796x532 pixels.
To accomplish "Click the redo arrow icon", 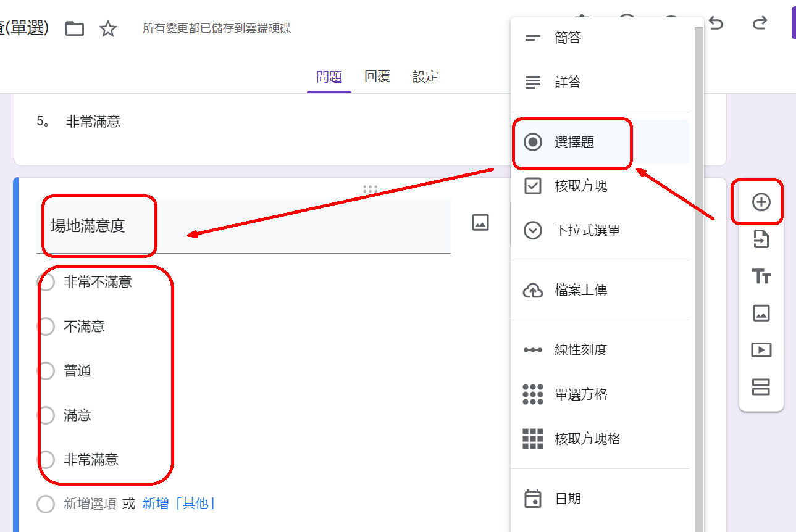I will pyautogui.click(x=760, y=23).
